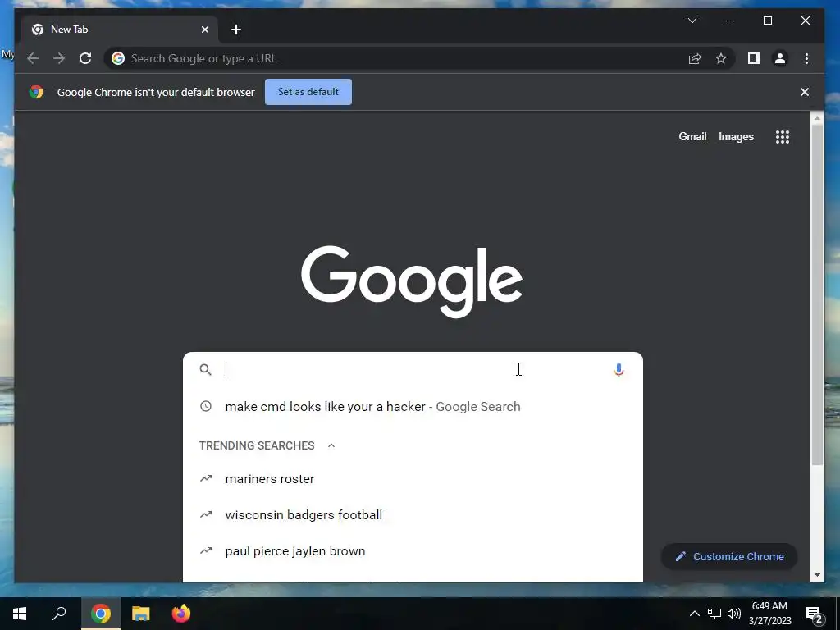Click the Google icon in the address bar
Image resolution: width=840 pixels, height=630 pixels.
pos(118,58)
